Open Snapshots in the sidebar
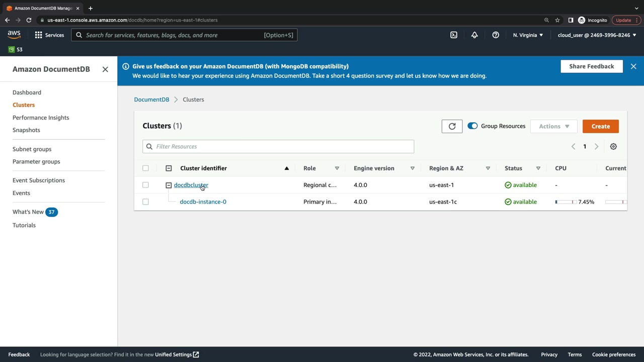The image size is (644, 362). (26, 130)
